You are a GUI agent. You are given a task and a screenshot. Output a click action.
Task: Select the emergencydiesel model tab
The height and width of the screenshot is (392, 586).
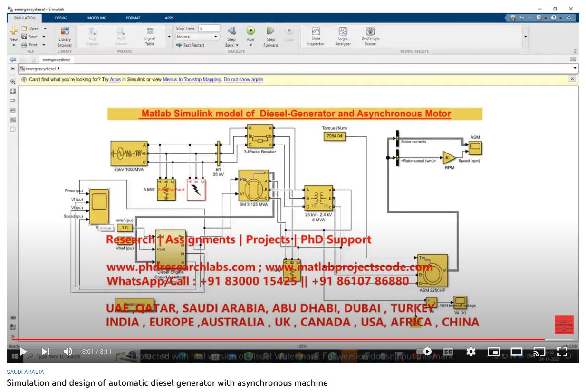[x=56, y=60]
